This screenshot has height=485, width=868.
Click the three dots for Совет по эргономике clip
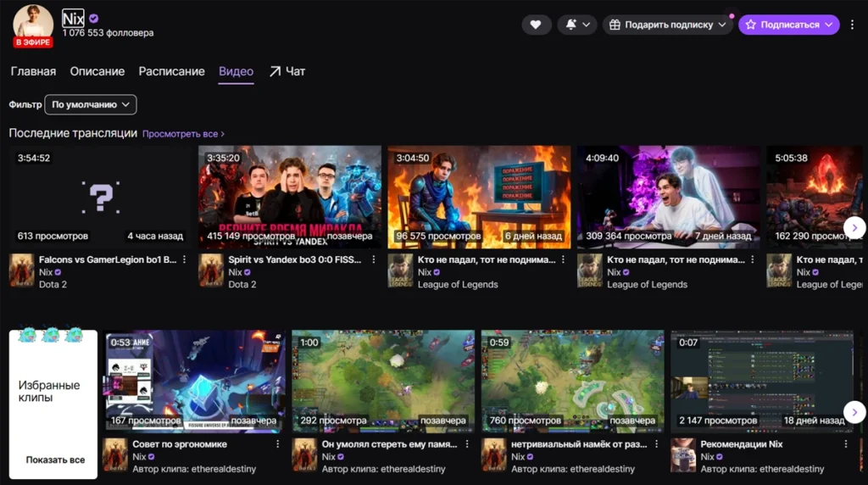click(278, 443)
